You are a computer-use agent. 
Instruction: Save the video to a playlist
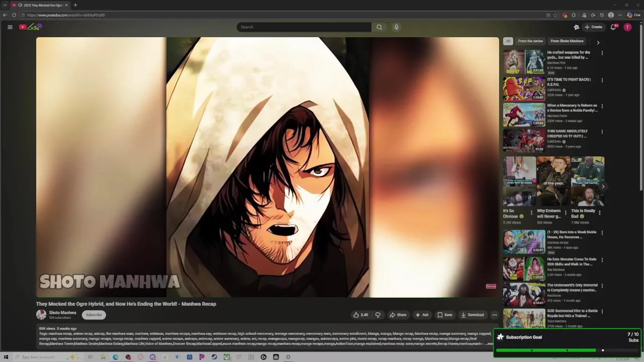click(x=445, y=315)
